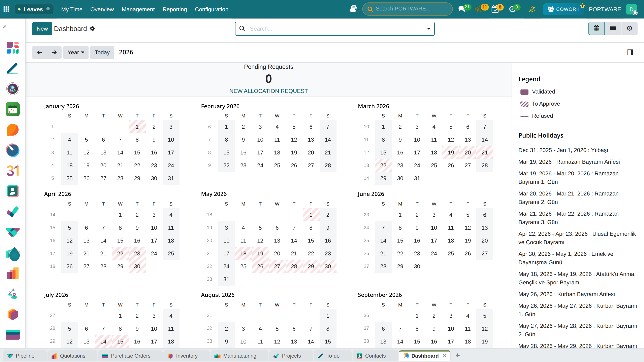Open the handshake CRM app in sidebar
Screen dimensions: 644x362
13,232
